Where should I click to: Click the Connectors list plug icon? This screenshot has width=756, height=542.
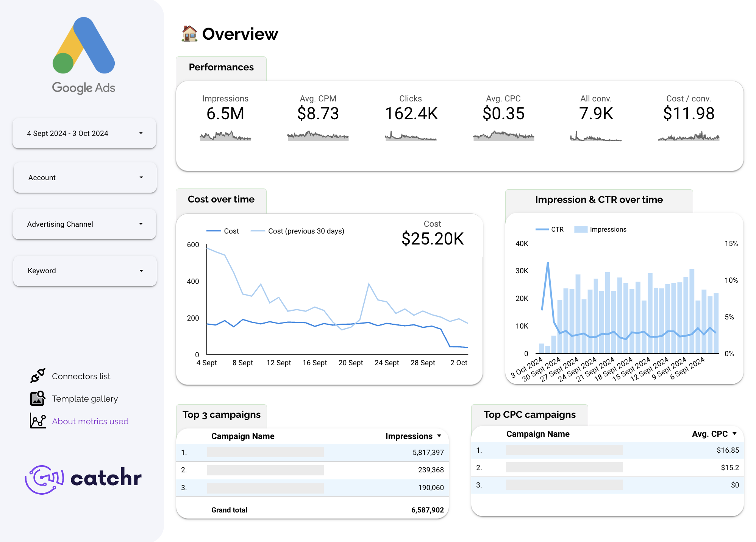[37, 376]
